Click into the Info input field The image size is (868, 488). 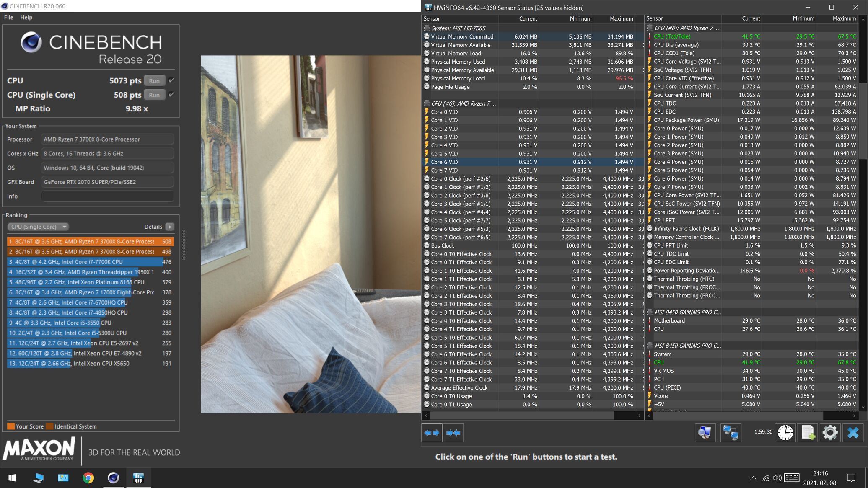click(x=108, y=196)
